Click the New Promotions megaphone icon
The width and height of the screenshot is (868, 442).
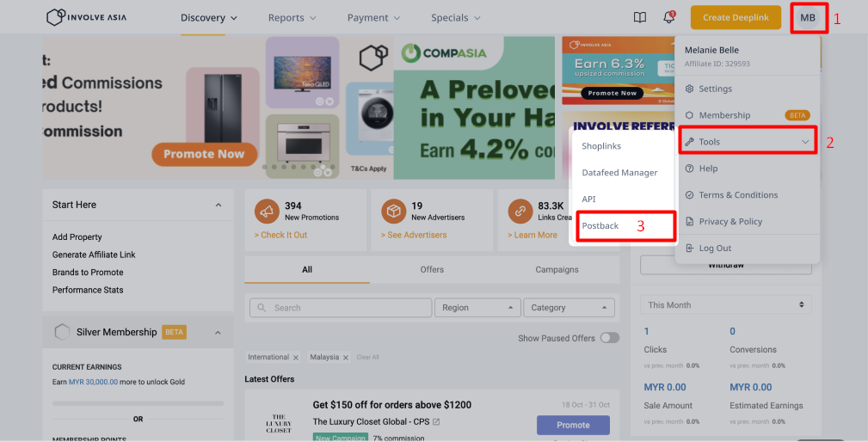tap(267, 212)
